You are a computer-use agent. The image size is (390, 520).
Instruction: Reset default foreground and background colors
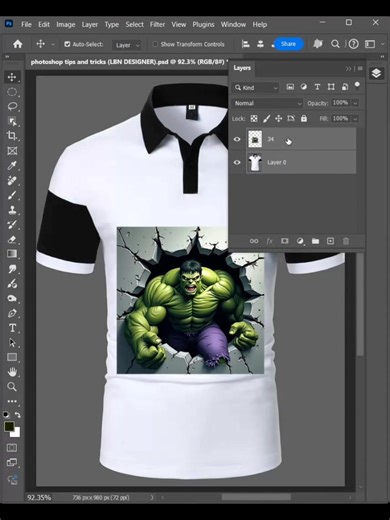click(x=6, y=415)
